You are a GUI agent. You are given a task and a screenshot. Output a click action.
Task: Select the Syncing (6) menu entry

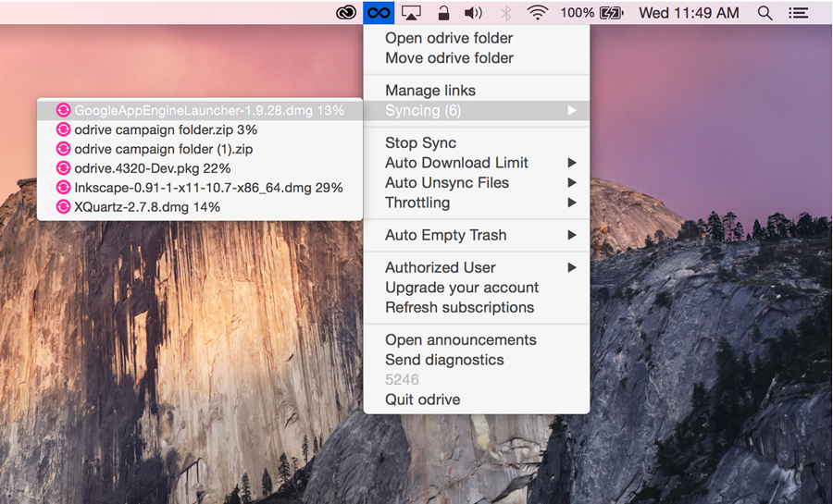(x=477, y=110)
